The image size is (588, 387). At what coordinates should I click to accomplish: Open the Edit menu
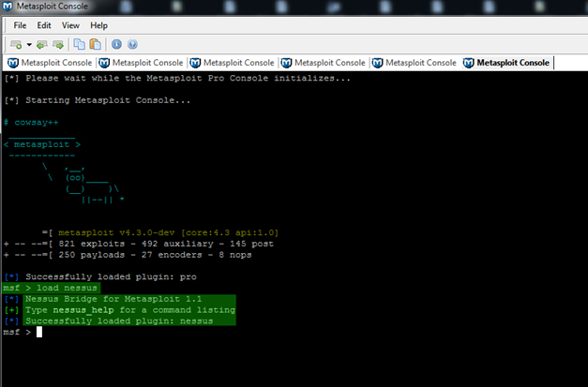click(44, 25)
